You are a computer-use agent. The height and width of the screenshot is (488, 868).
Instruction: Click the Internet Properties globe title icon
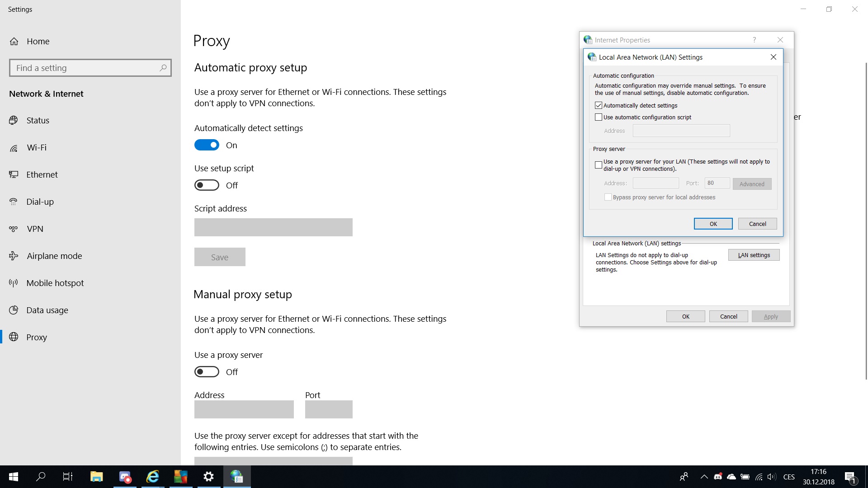(x=588, y=40)
